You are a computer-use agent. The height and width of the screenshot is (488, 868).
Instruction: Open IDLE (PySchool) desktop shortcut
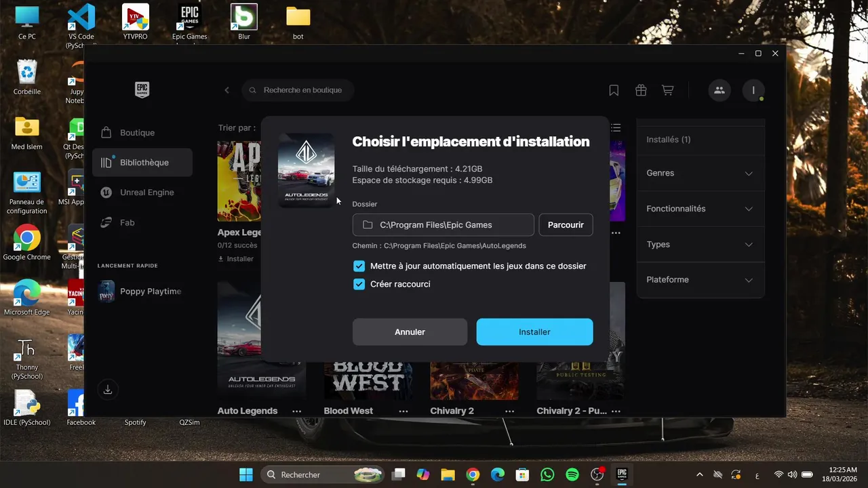(x=27, y=408)
